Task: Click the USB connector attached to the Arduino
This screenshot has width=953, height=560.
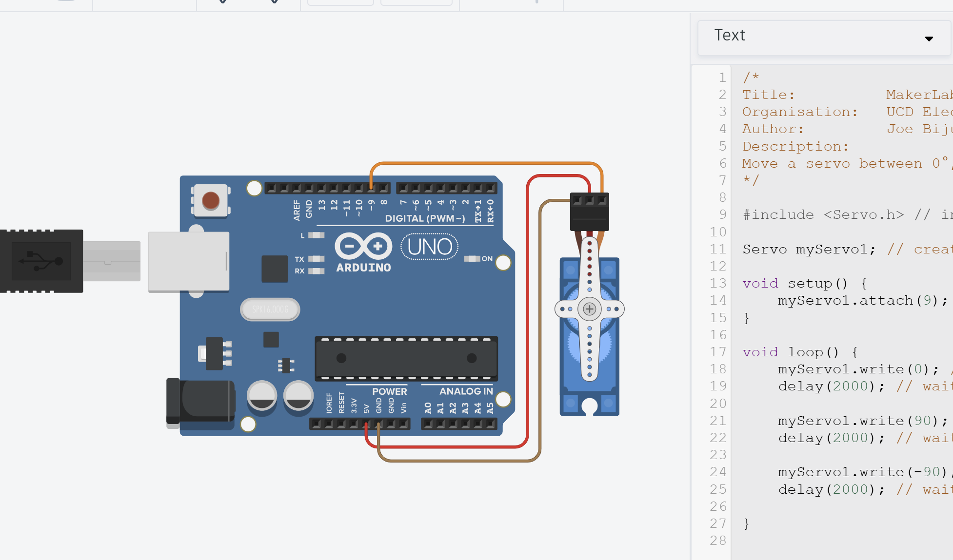Action: pyautogui.click(x=188, y=261)
